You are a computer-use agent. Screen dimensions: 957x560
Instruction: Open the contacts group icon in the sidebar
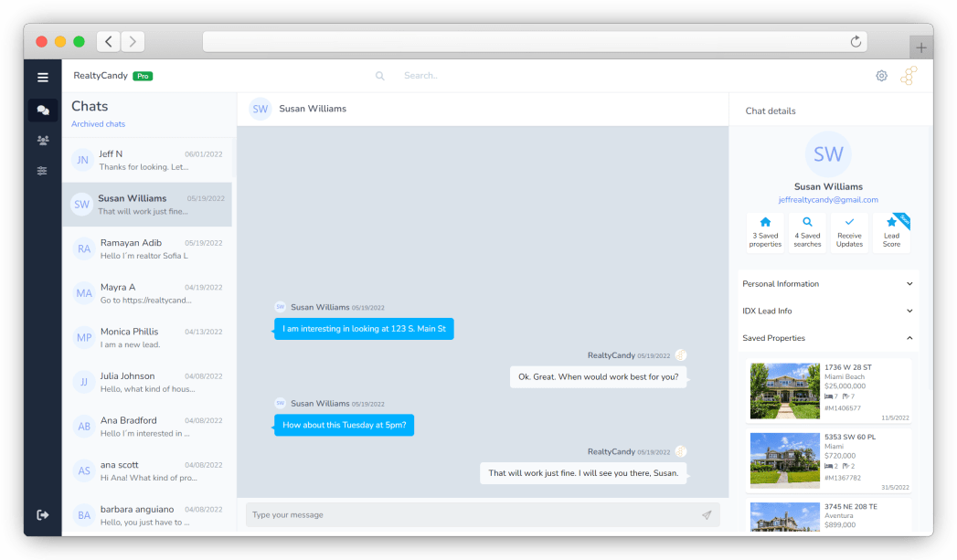(x=43, y=141)
